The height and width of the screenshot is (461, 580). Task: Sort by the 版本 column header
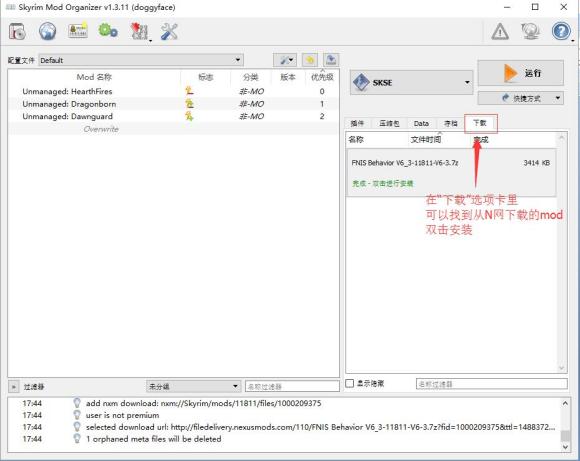tap(288, 77)
